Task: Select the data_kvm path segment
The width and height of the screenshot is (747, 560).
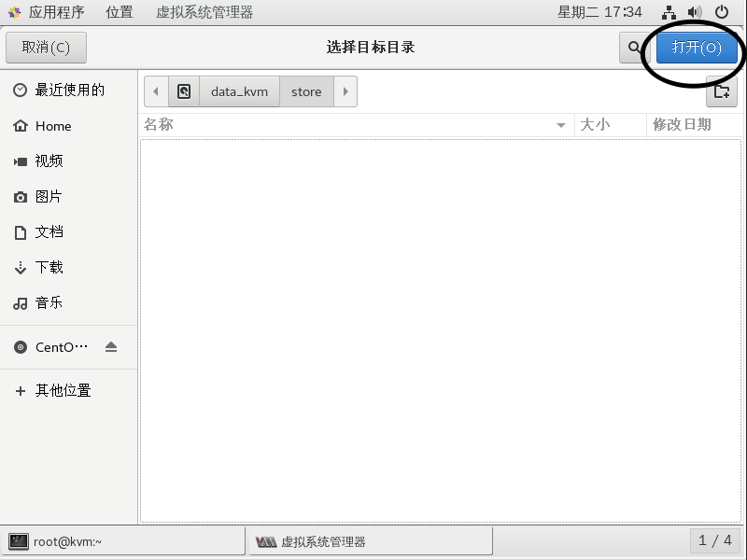Action: (x=239, y=91)
